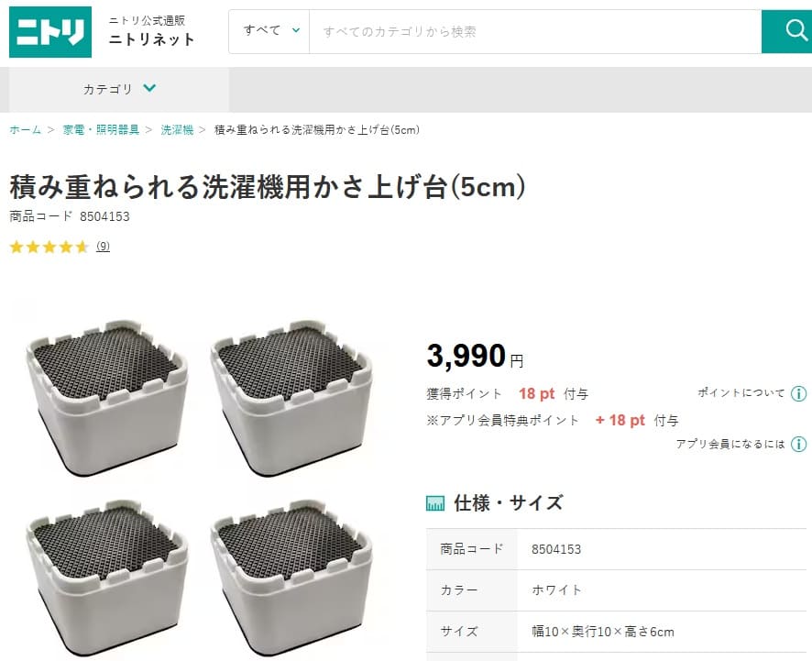812x661 pixels.
Task: Expand the カテゴリ menu
Action: (119, 89)
